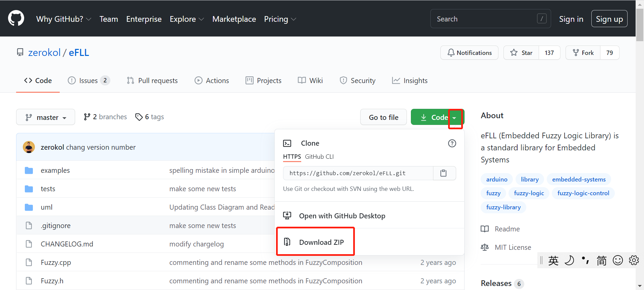
Task: Open the Fuzzy.h file
Action: 52,281
